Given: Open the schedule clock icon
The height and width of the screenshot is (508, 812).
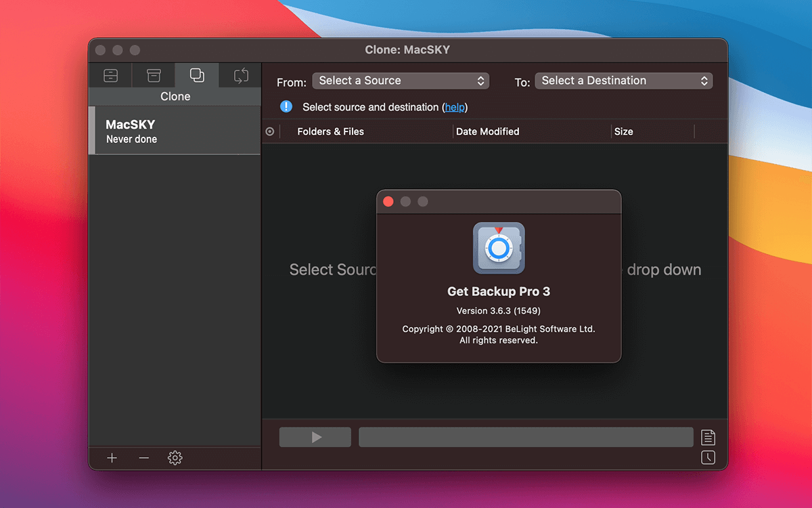Looking at the screenshot, I should [x=708, y=458].
